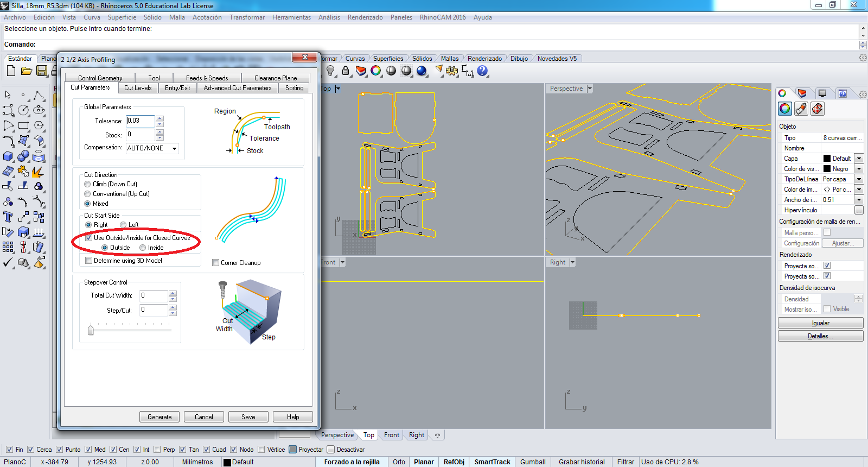868x467 pixels.
Task: Toggle the Vértice object snap checkbox
Action: (x=261, y=450)
